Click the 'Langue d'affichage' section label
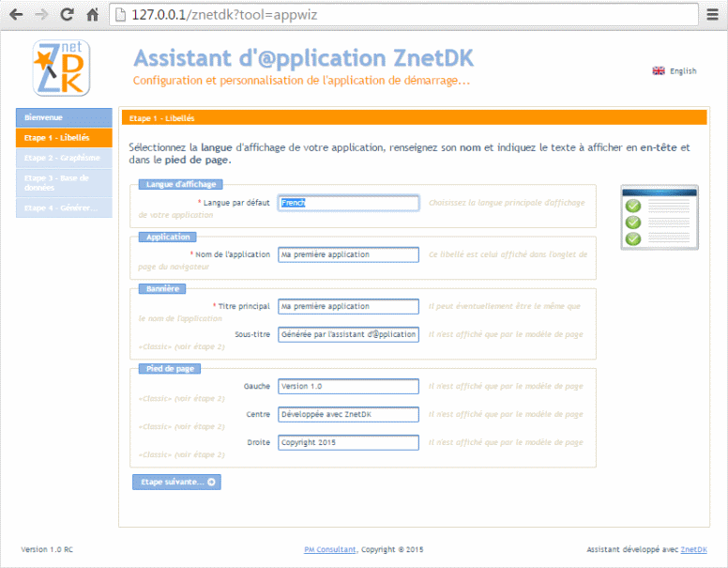728x568 pixels. point(181,185)
